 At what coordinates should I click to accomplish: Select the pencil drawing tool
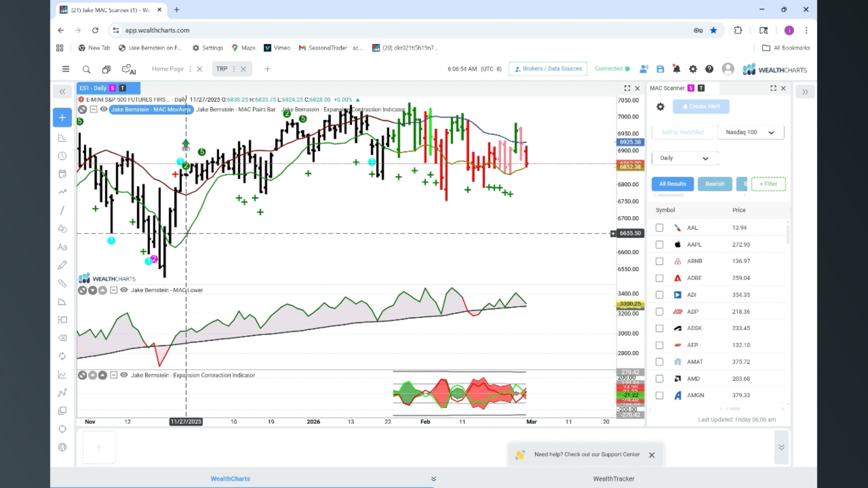[x=62, y=265]
